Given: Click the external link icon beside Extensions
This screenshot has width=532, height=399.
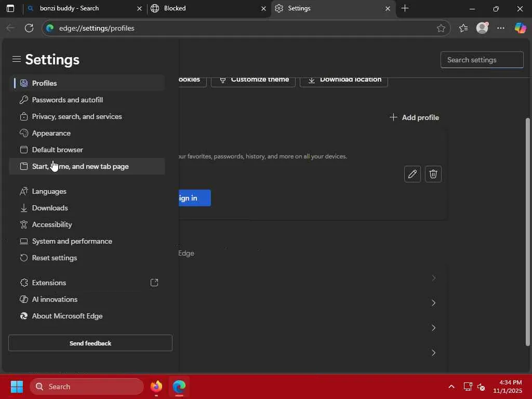Looking at the screenshot, I should [154, 283].
